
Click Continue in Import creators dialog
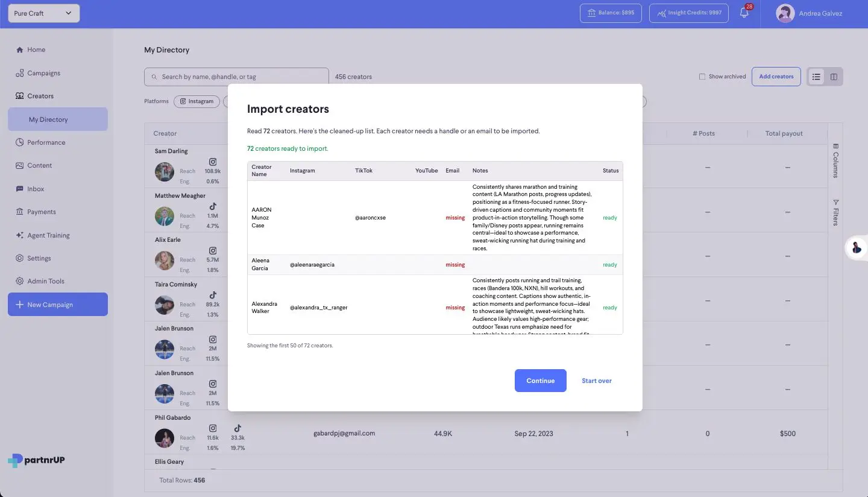540,381
